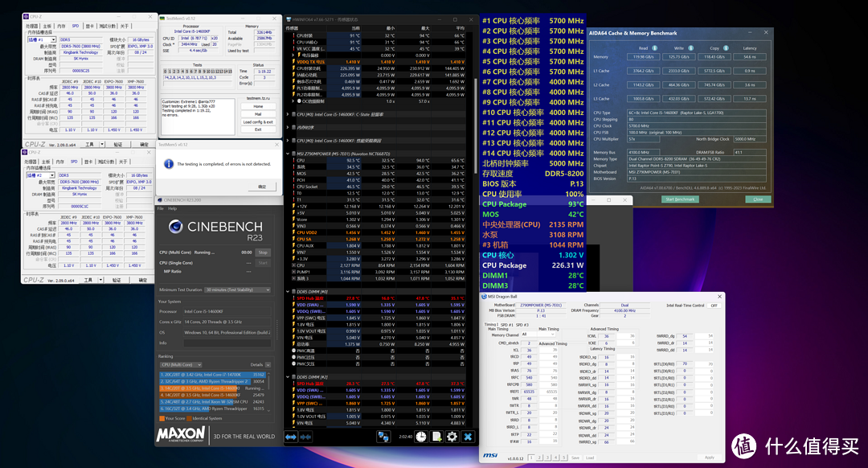The height and width of the screenshot is (468, 868).
Task: Click HWiNFO expand-columns blue arrows icon
Action: point(291,437)
